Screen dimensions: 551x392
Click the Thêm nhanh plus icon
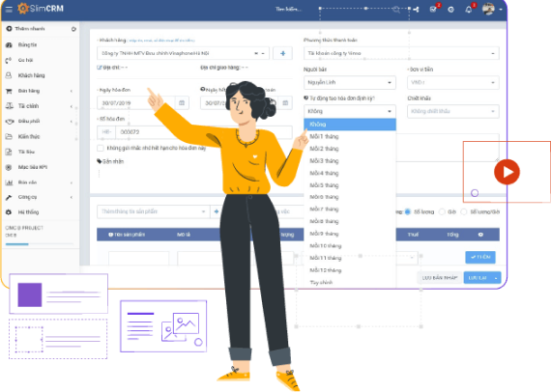(x=9, y=28)
